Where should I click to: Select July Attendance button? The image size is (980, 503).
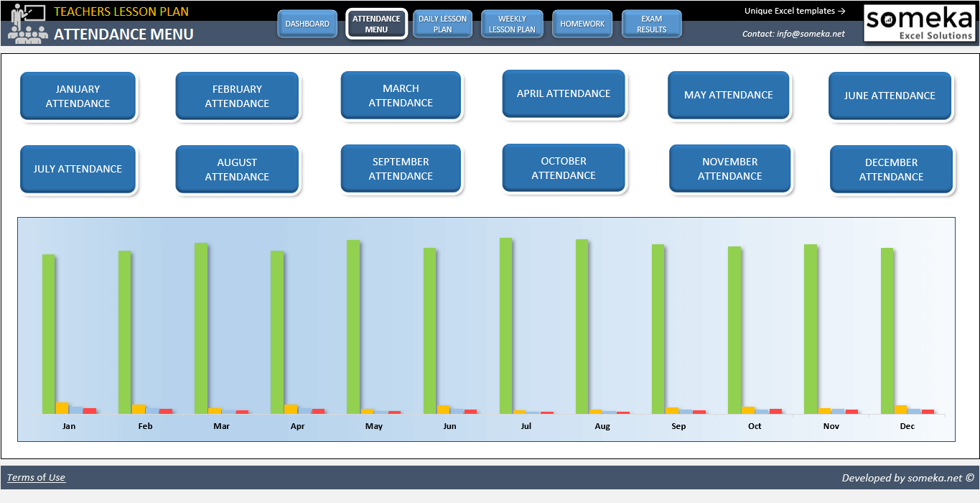78,170
